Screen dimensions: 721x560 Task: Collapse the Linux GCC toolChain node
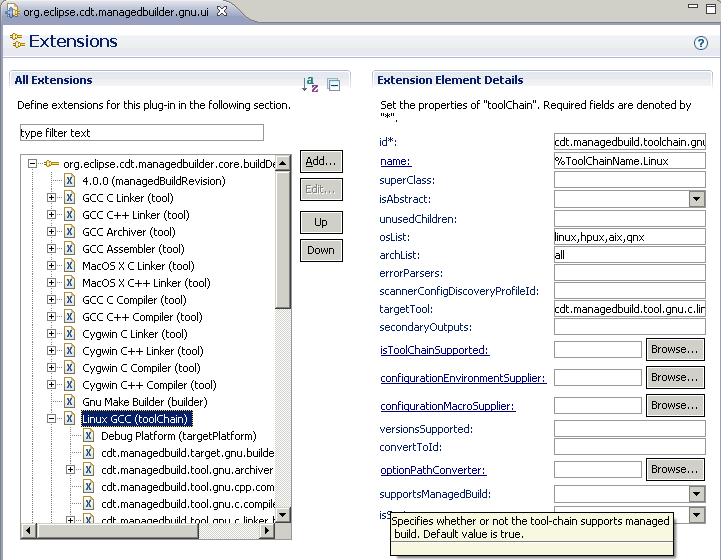52,419
